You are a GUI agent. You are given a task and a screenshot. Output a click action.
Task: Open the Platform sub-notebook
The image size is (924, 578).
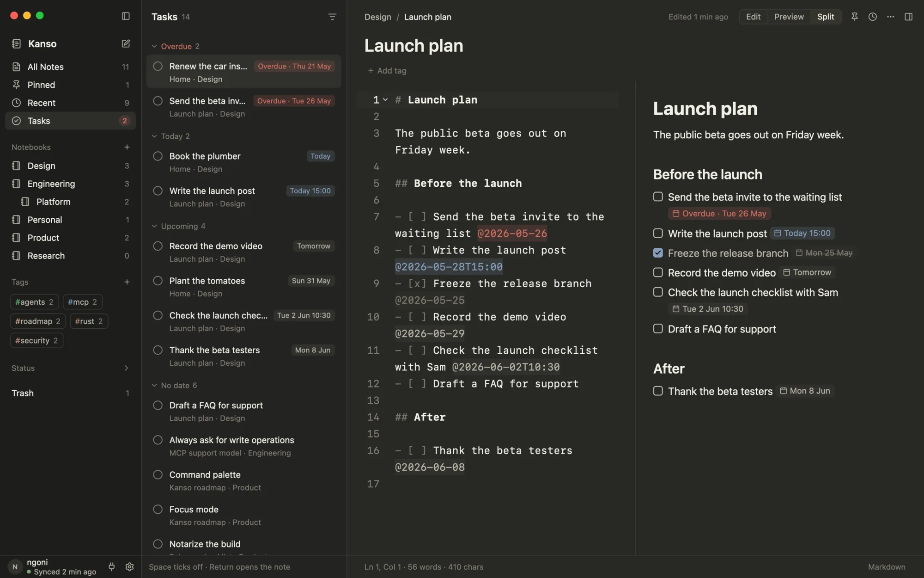pyautogui.click(x=70, y=202)
